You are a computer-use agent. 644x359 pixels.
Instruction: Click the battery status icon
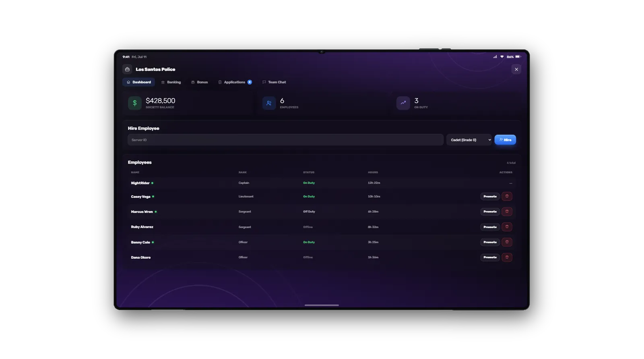[518, 57]
